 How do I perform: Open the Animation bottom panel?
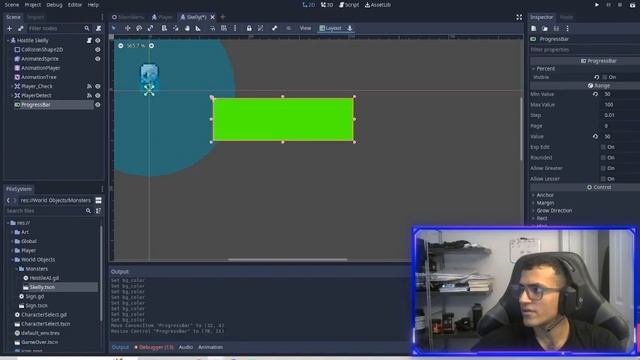(x=210, y=347)
